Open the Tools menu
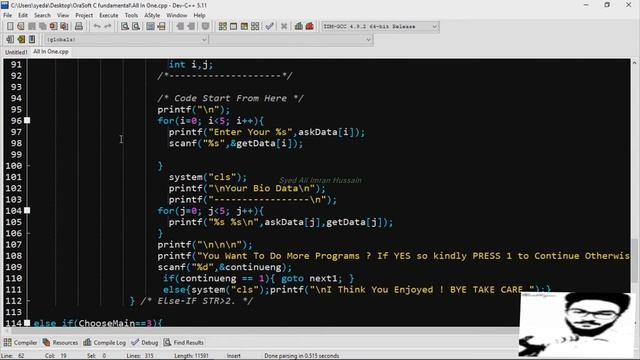 coord(131,15)
